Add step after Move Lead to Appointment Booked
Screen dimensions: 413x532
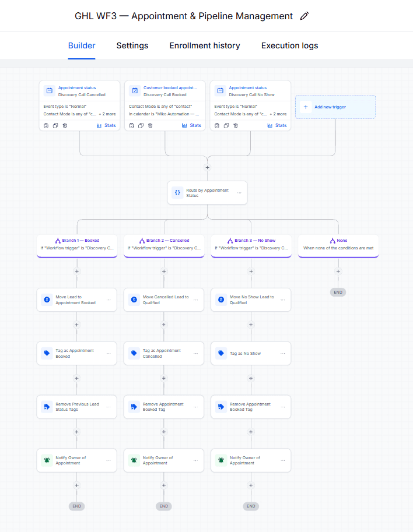pos(77,325)
